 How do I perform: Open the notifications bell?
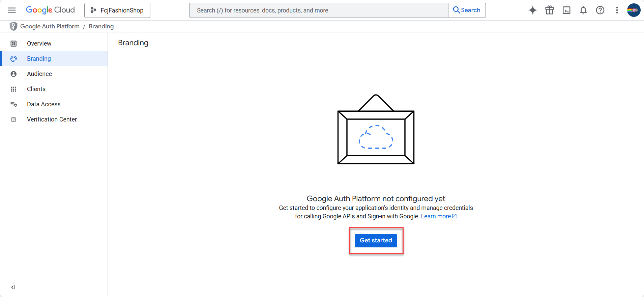[583, 10]
